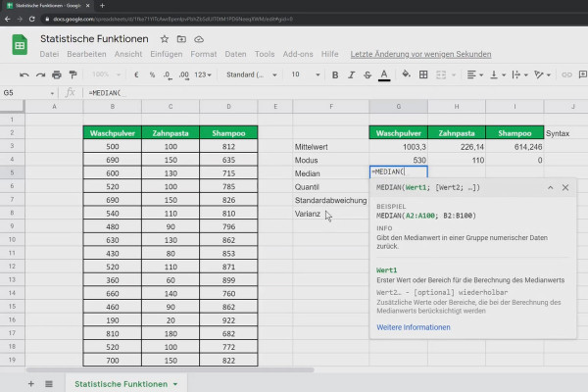Screen dimensions: 588x392
Task: Click the print icon
Action: [x=57, y=75]
